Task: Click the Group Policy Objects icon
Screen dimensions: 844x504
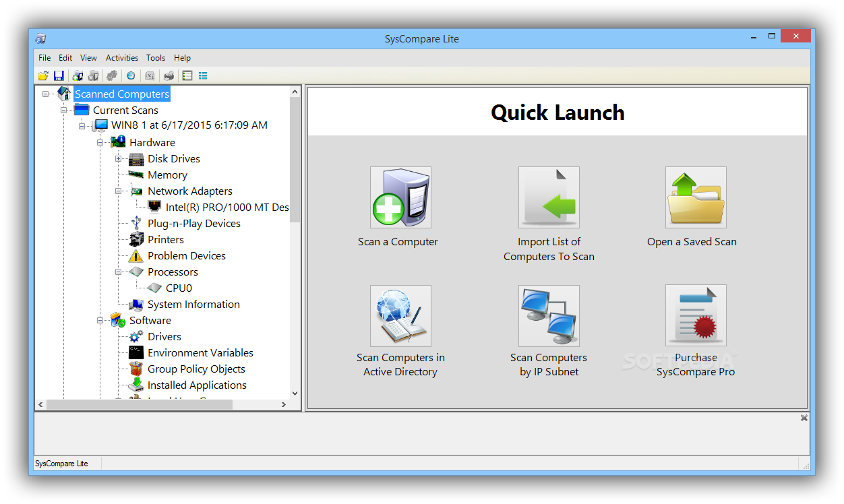Action: [136, 369]
